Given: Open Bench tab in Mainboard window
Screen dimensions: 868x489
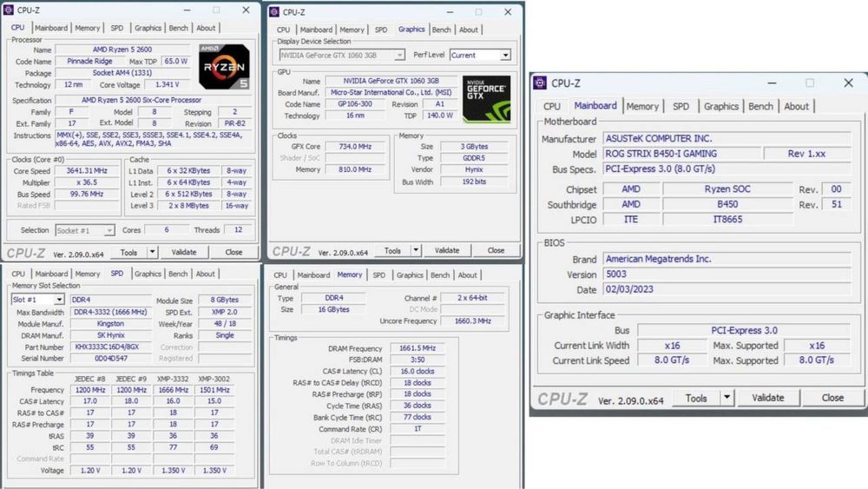Looking at the screenshot, I should point(760,106).
